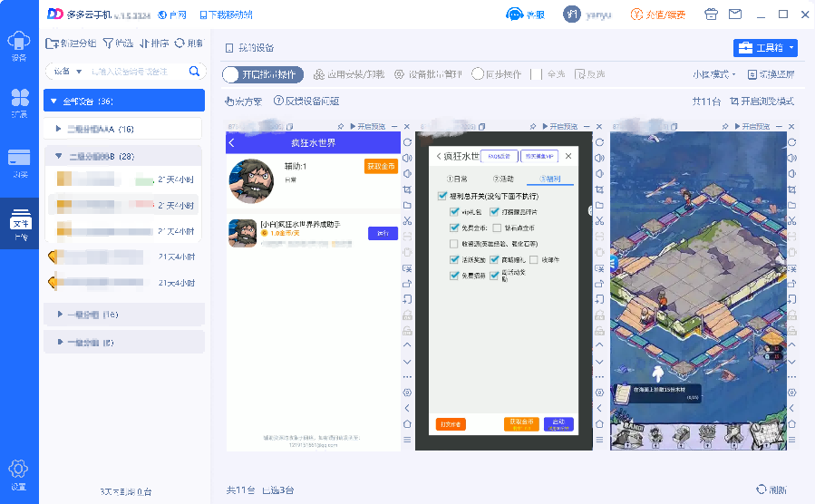Open the card-shaped purchase sidebar section
The width and height of the screenshot is (815, 504).
coord(19,163)
